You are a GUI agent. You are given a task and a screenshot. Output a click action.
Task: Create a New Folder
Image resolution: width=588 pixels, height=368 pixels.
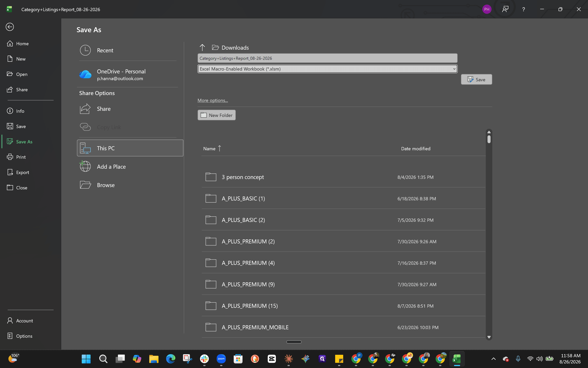[216, 115]
